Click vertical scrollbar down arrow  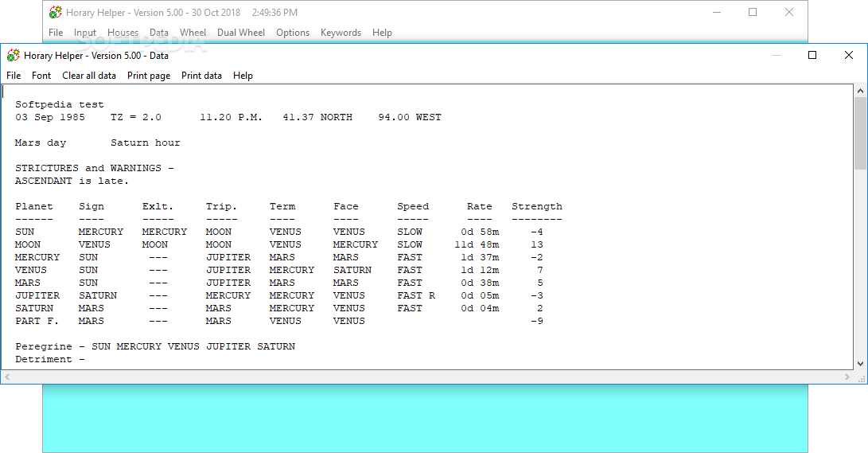(860, 364)
